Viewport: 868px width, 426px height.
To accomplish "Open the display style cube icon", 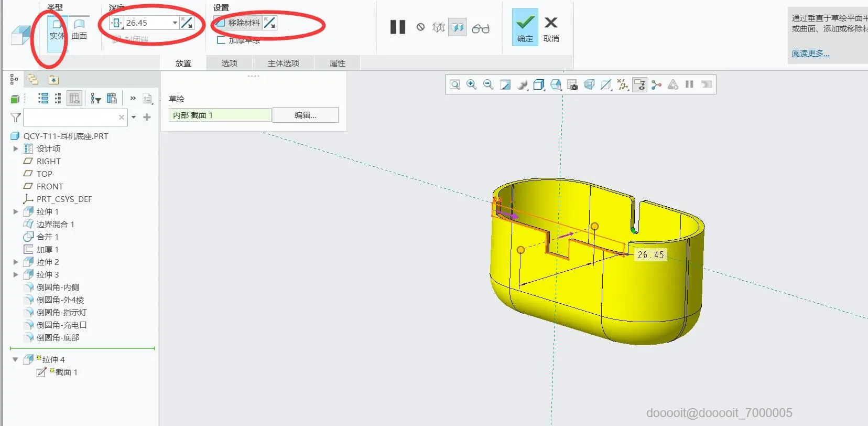I will 539,84.
